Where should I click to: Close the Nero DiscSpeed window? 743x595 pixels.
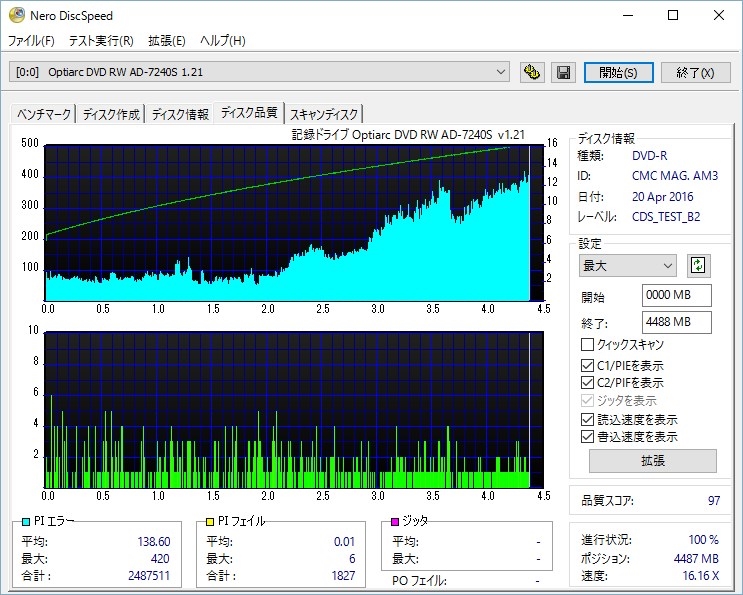coord(718,15)
